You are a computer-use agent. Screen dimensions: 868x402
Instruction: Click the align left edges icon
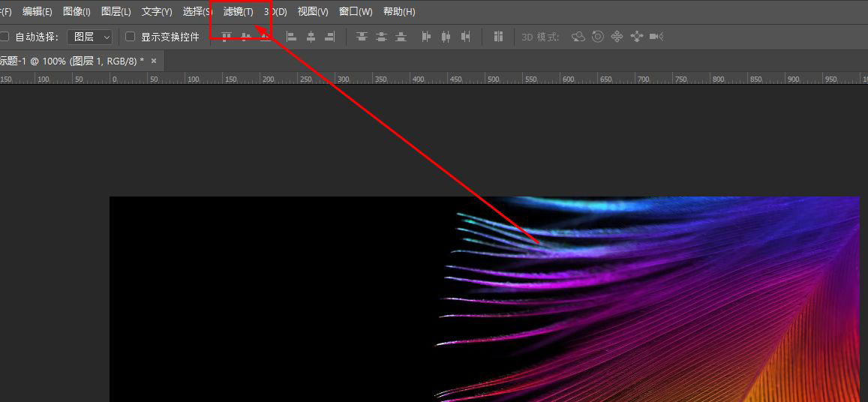tap(292, 37)
